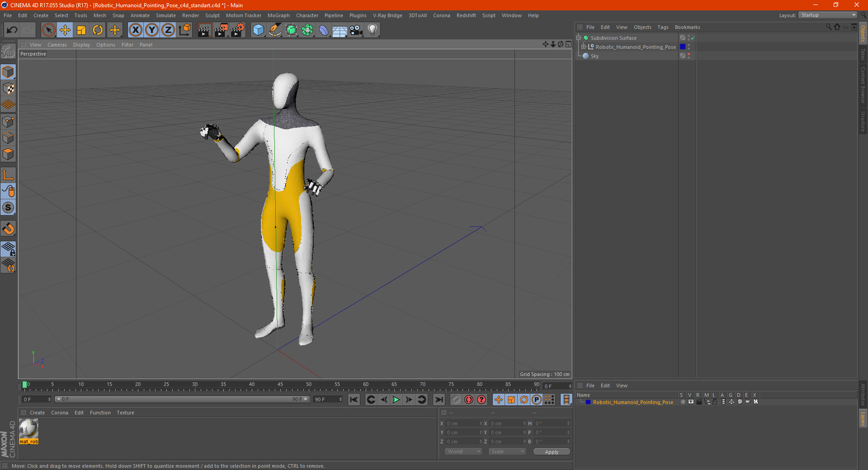Switch to Texture mode in left toolbar
The image size is (868, 470).
[x=8, y=89]
